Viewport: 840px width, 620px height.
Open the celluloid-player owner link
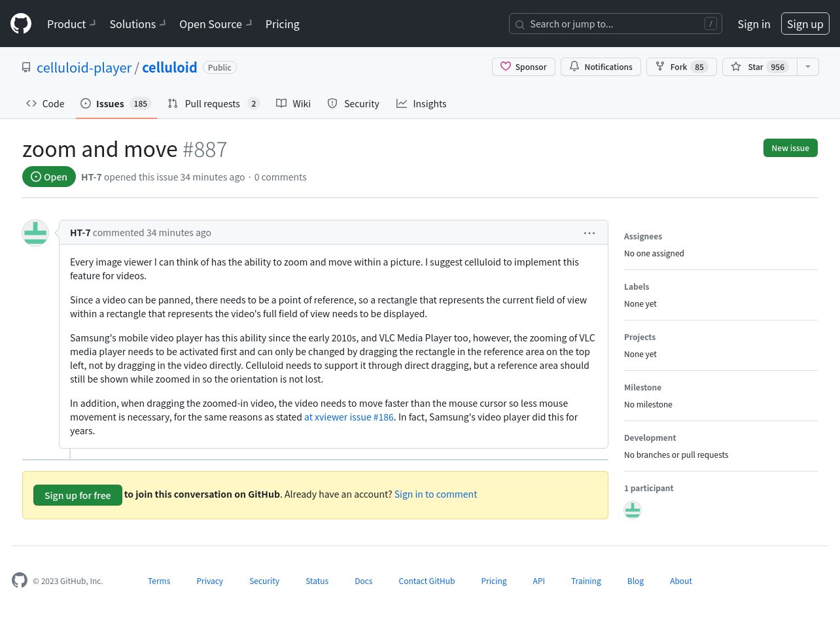84,67
